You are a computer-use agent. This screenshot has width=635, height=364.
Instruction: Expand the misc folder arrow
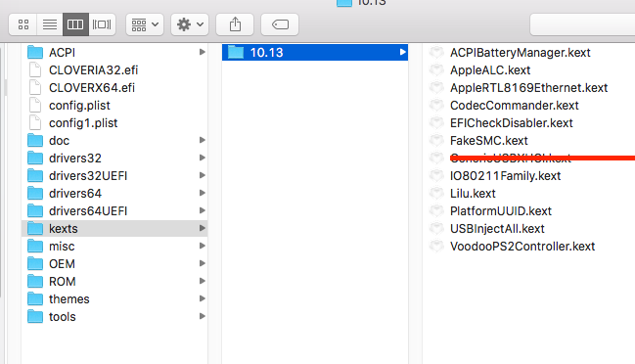(x=202, y=246)
